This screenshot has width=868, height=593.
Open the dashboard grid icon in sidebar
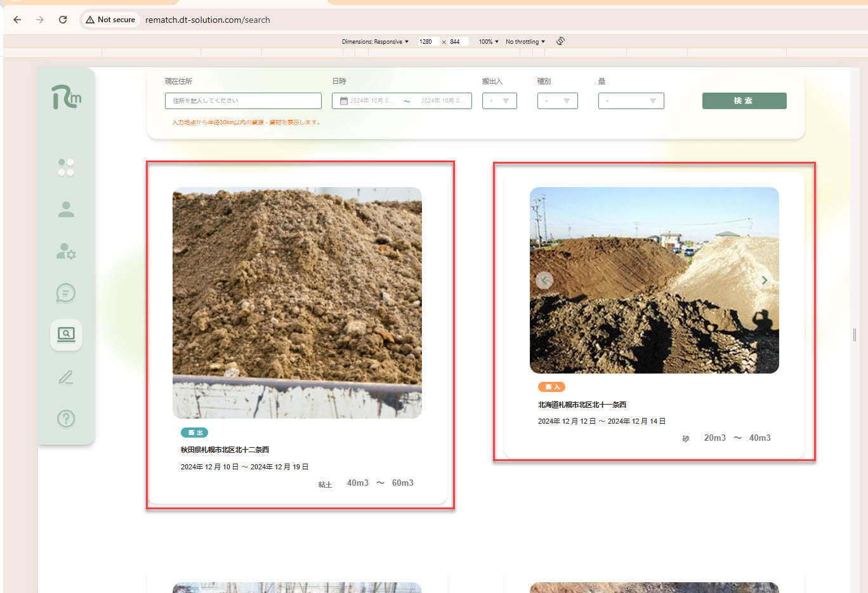tap(66, 167)
